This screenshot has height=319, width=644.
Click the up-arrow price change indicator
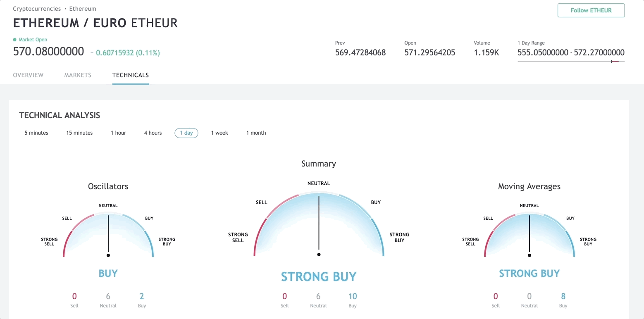pos(92,53)
